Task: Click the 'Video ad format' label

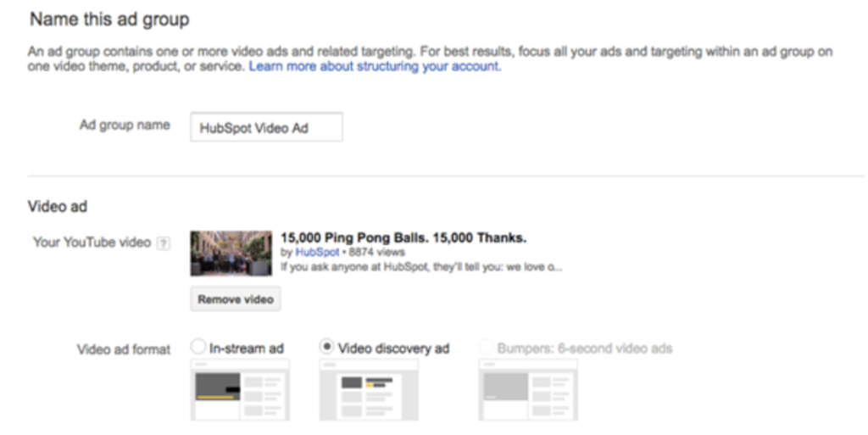Action: [124, 349]
